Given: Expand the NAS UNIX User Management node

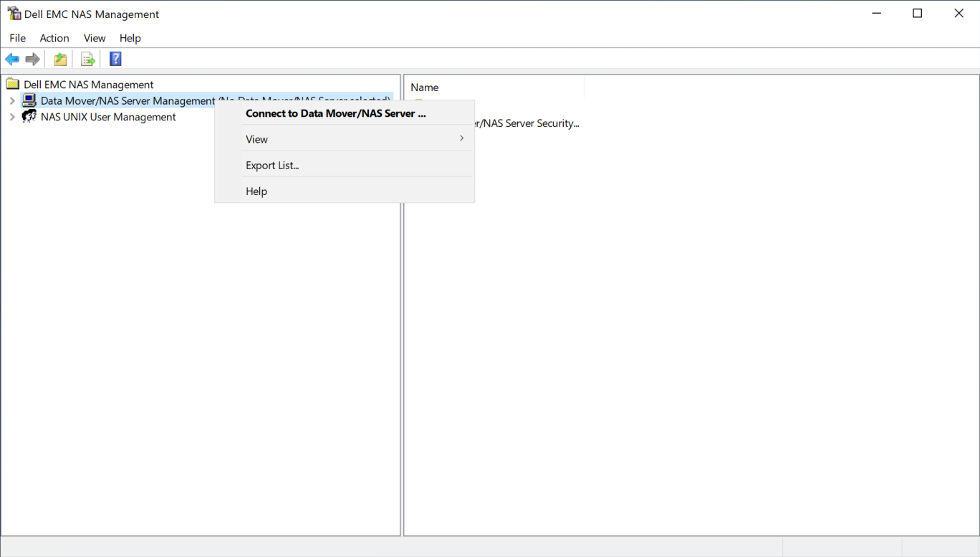Looking at the screenshot, I should pos(12,118).
